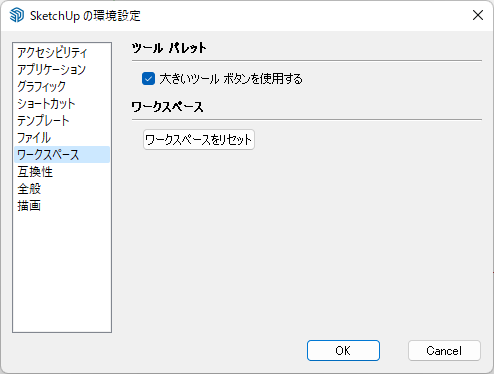Dismiss the dialog with Cancel
Screen dimensions: 494x374
coord(444,350)
